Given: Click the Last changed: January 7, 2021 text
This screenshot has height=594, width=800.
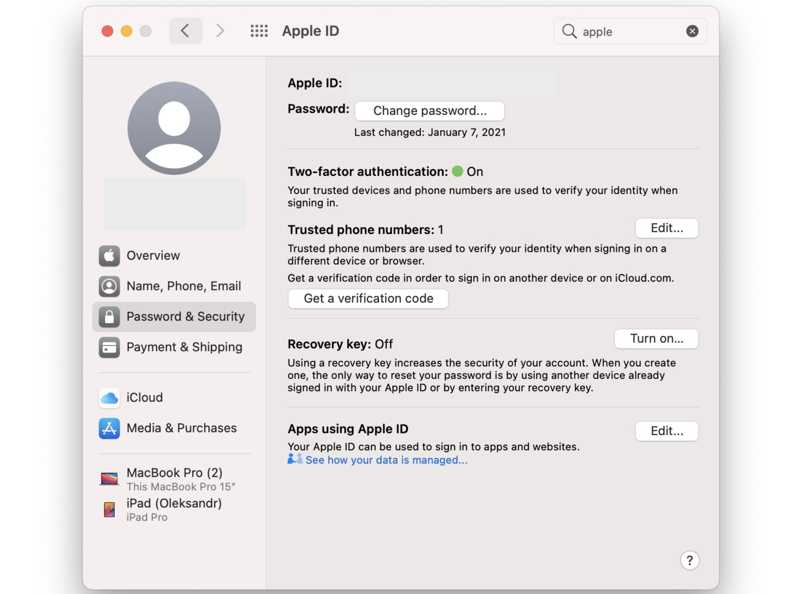Looking at the screenshot, I should click(430, 133).
